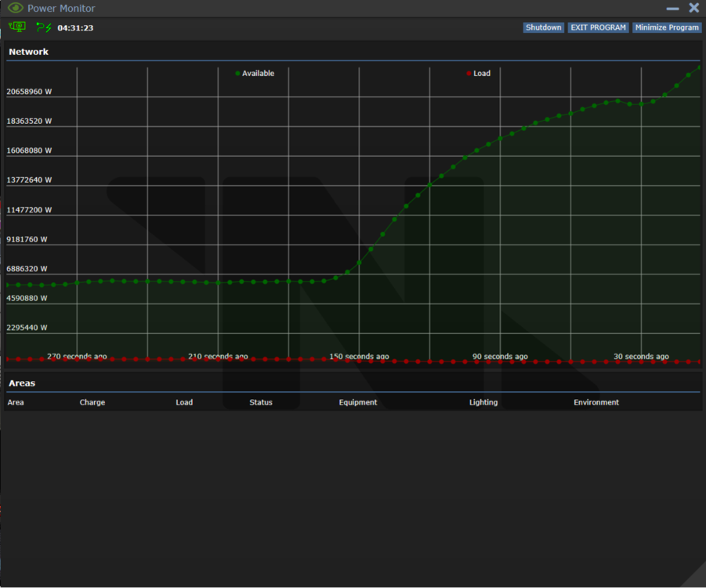Click the green power charge lightning icon
Viewport: 706px width, 588px height.
[x=44, y=27]
